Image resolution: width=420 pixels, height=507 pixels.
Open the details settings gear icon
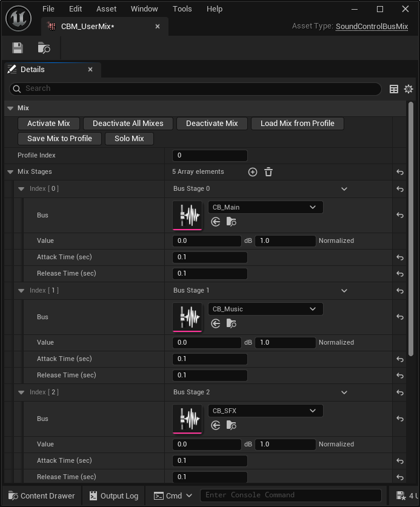coord(408,89)
